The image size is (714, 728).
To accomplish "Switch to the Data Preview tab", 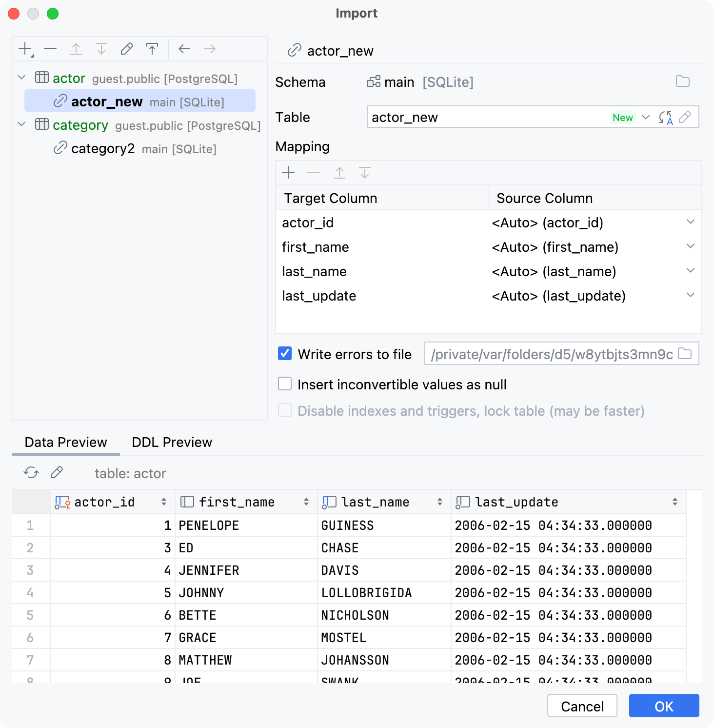I will click(x=65, y=442).
